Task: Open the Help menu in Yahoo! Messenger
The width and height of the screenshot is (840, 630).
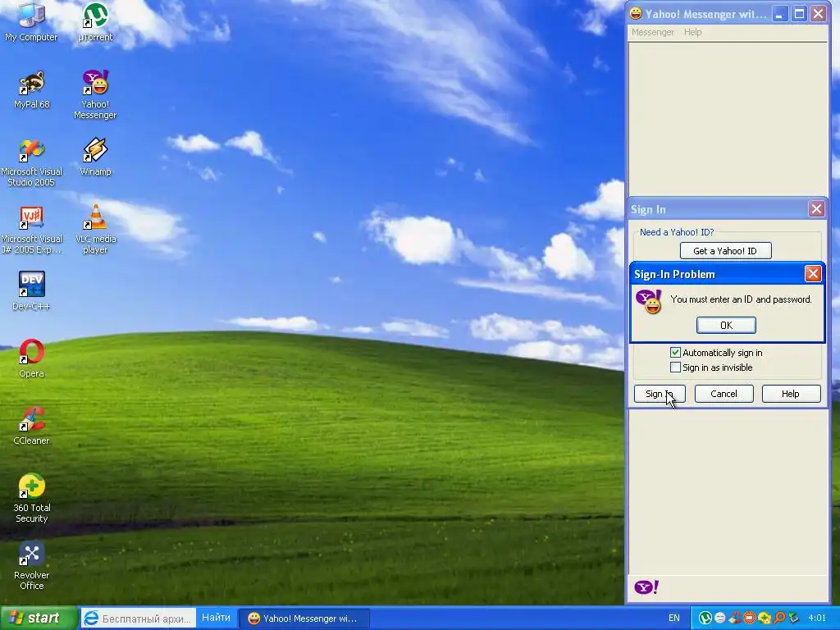Action: 692,32
